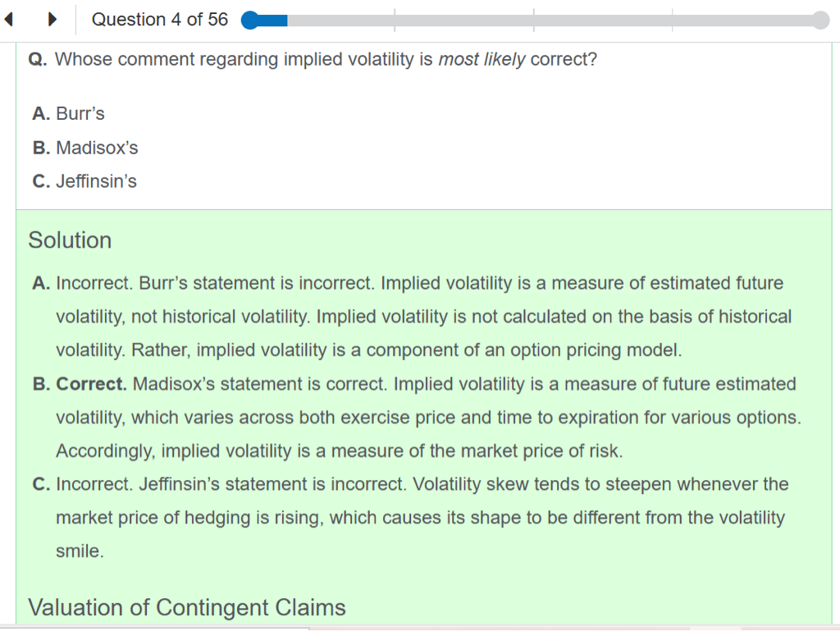840x631 pixels.
Task: Select answer A. Burr's
Action: tap(69, 114)
